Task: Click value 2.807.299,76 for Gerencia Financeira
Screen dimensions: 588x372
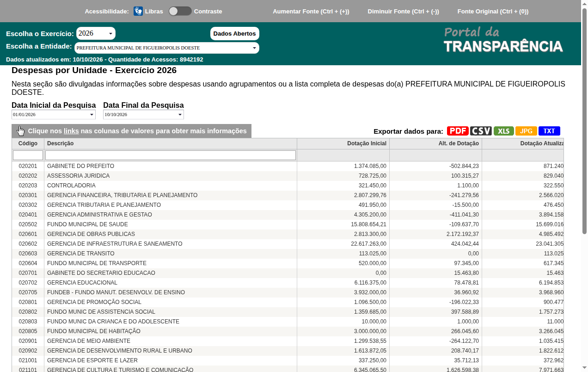Action: (370, 195)
